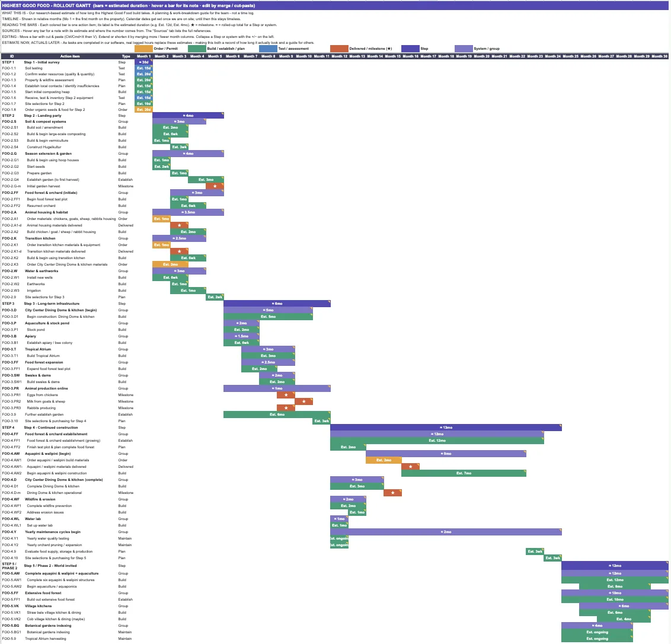Screen dimensions: 671x644
Task: Select the 'Soil testing' action item
Action: coord(34,68)
